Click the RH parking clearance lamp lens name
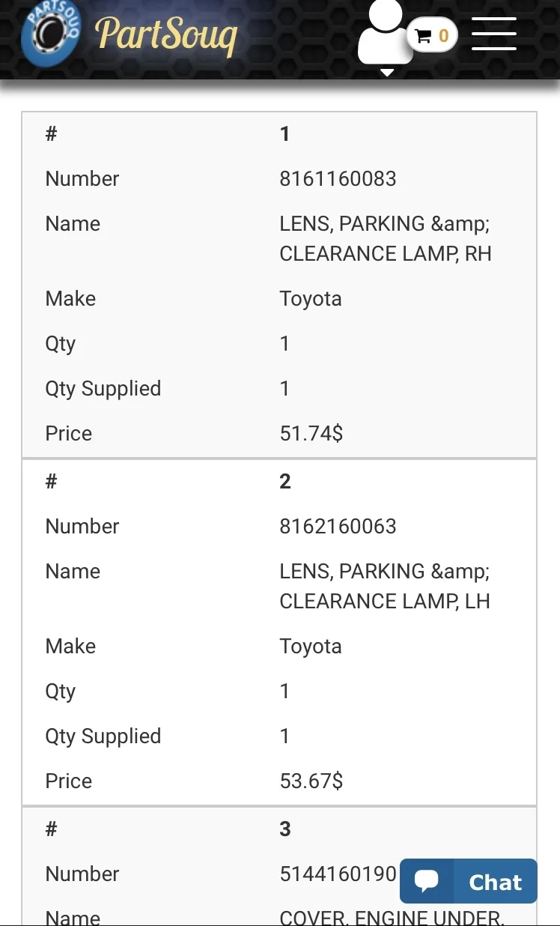Viewport: 560px width, 926px height. 385,239
